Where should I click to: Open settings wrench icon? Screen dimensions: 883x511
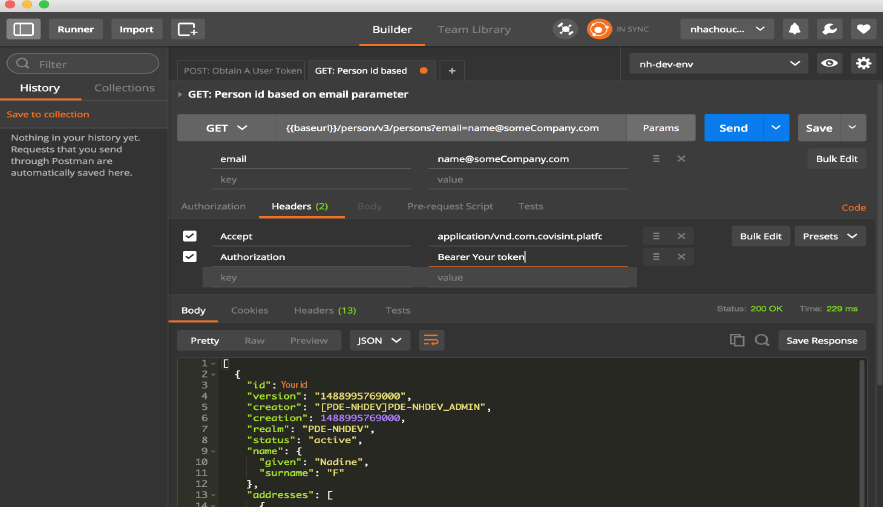[829, 29]
